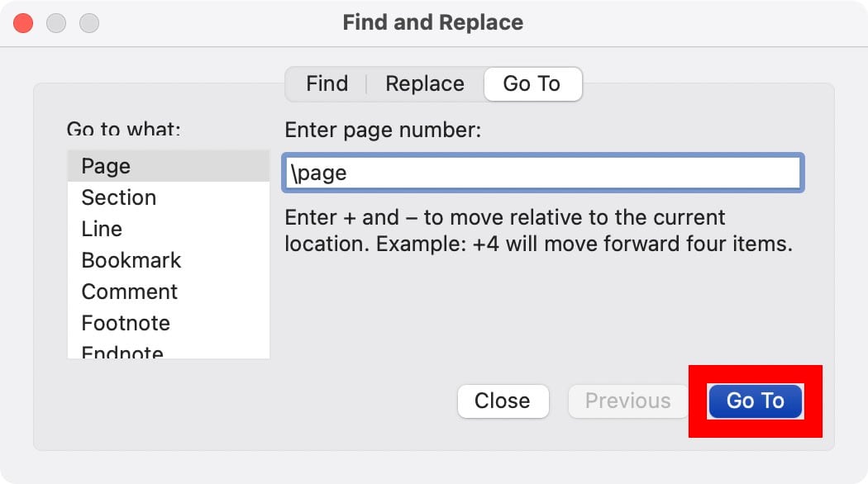
Task: Close the dialog with the red window button
Action: (23, 22)
